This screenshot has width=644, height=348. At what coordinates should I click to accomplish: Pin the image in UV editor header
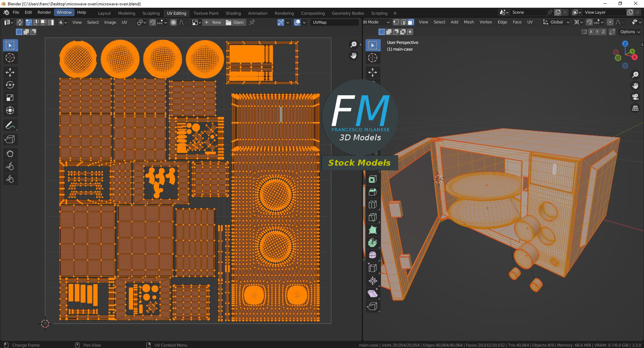click(252, 22)
